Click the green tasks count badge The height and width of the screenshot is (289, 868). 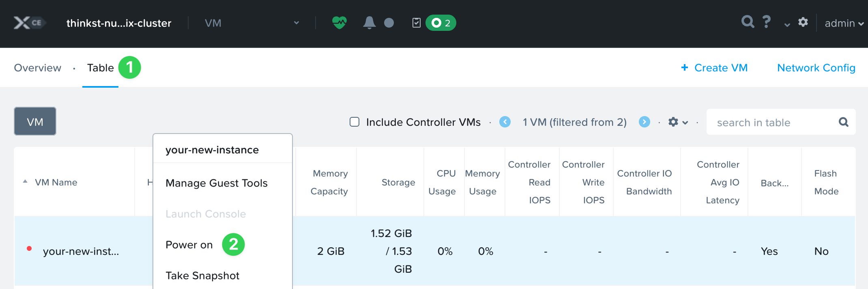point(441,23)
